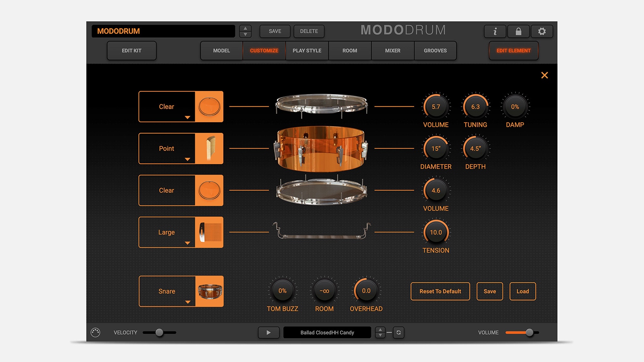Switch to the MODEL tab
The width and height of the screenshot is (644, 362).
tap(221, 51)
